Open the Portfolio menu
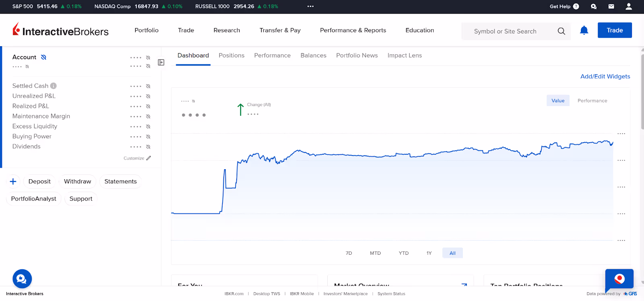This screenshot has height=301, width=644. pyautogui.click(x=147, y=30)
